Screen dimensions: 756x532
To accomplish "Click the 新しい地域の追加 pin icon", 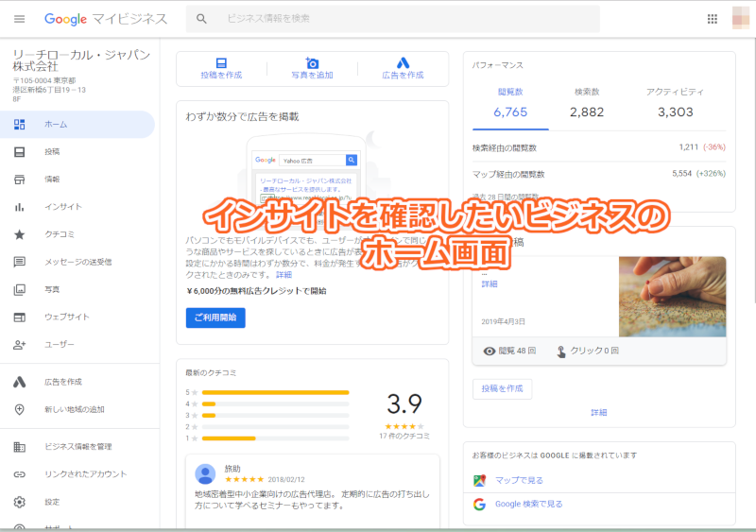I will click(x=19, y=409).
